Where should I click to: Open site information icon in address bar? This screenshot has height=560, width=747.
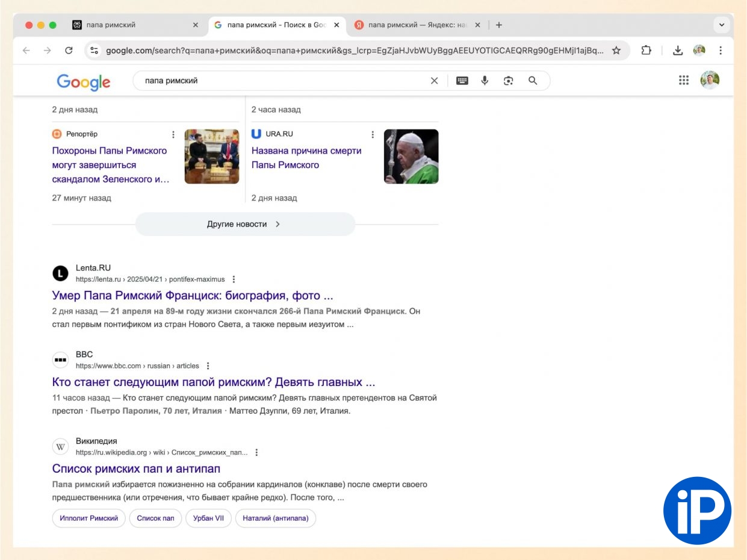pos(94,51)
